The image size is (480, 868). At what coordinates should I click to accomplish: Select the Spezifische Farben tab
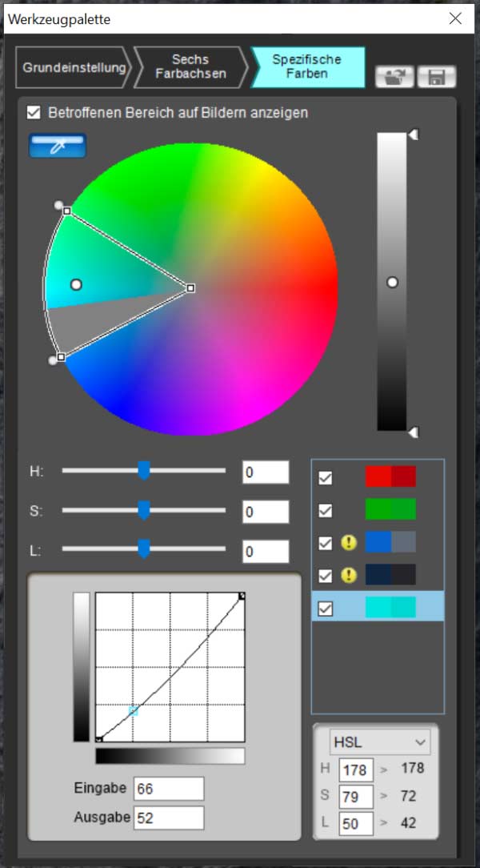pyautogui.click(x=306, y=67)
